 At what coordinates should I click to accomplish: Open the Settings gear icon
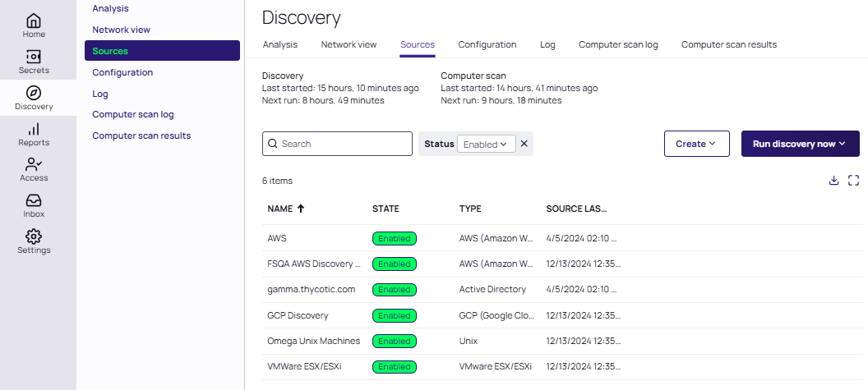34,236
